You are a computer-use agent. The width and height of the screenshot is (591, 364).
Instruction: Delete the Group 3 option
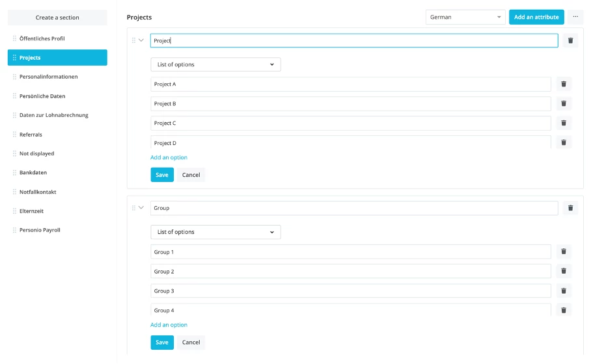click(x=564, y=291)
